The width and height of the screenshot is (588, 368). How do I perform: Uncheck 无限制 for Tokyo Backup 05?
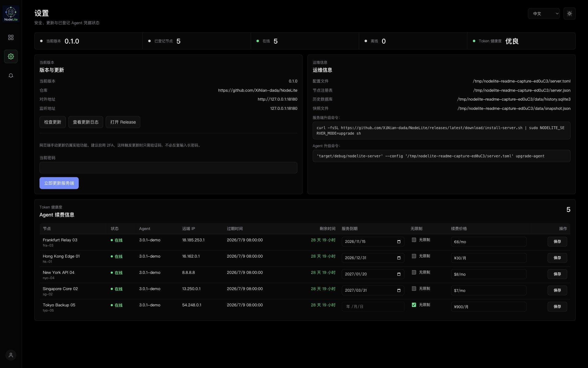pyautogui.click(x=414, y=305)
